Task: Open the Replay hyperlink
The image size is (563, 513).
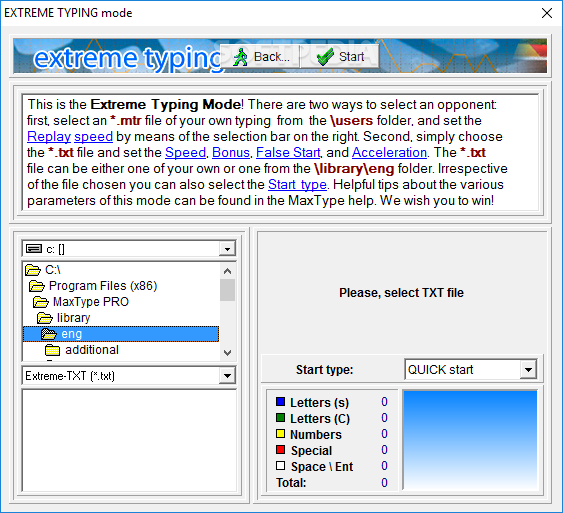Action: (49, 136)
